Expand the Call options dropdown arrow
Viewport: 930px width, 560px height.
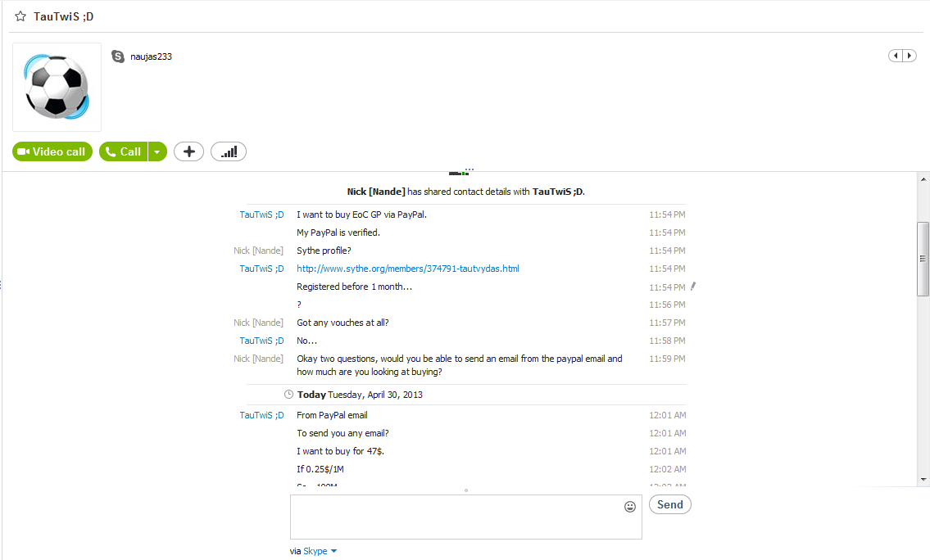(x=157, y=151)
